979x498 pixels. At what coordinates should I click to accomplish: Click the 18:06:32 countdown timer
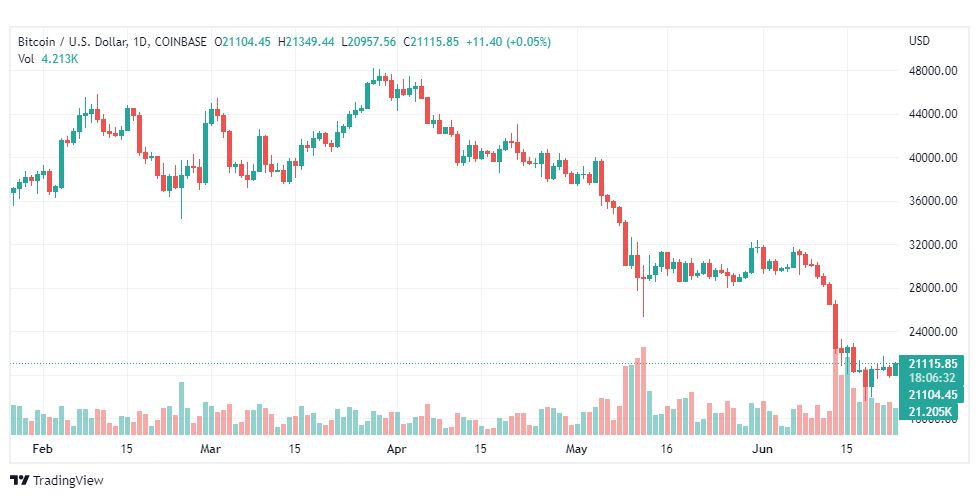click(x=933, y=378)
